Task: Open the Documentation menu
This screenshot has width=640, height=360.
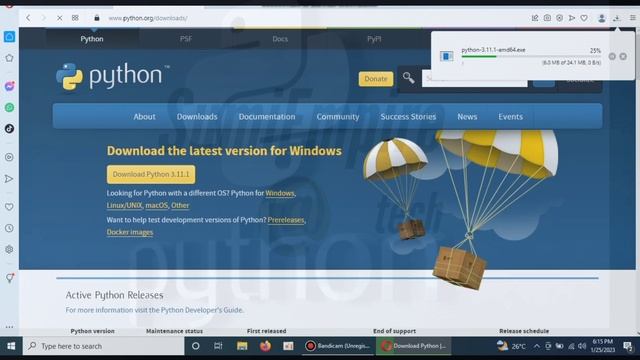Action: (267, 116)
